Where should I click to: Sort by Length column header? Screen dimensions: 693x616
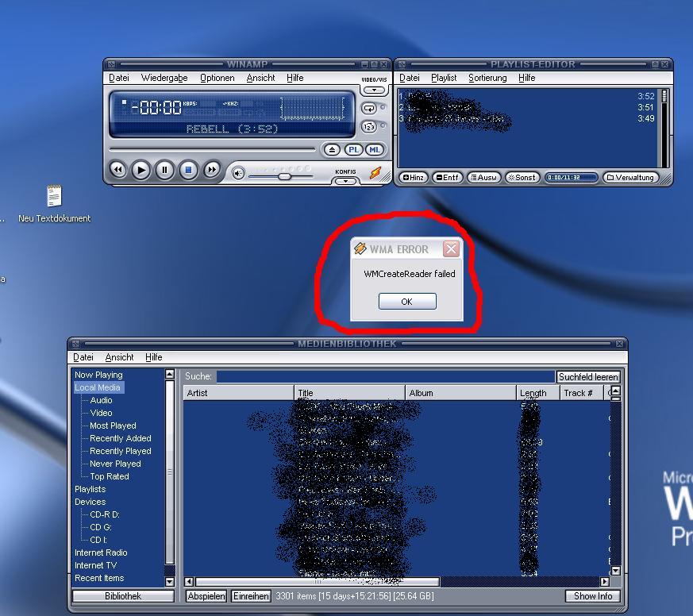(x=538, y=393)
